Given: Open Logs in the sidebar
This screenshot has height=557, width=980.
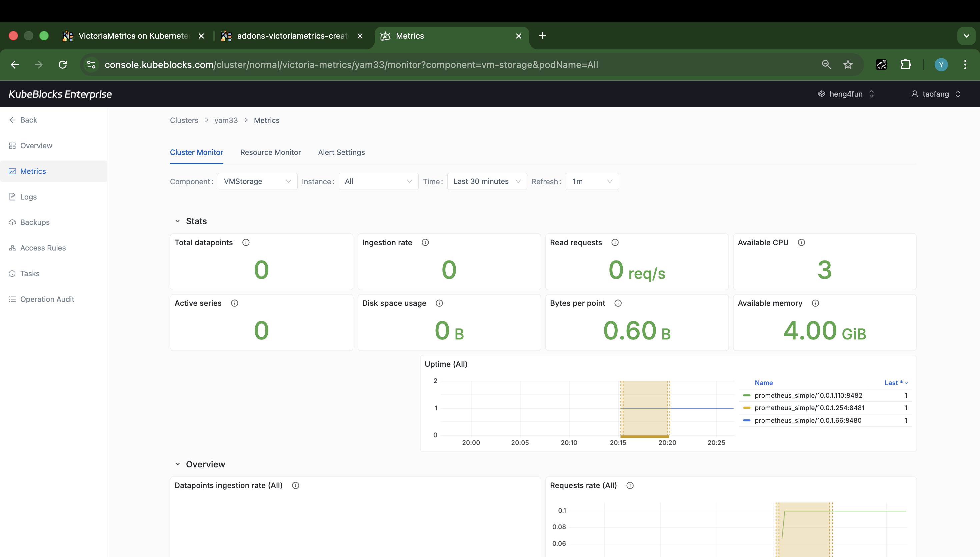Looking at the screenshot, I should (54, 197).
